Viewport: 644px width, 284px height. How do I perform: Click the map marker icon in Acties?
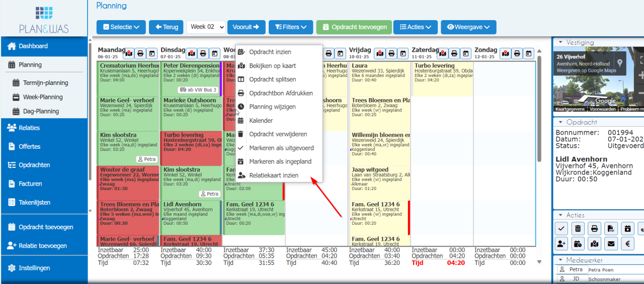coord(595,244)
